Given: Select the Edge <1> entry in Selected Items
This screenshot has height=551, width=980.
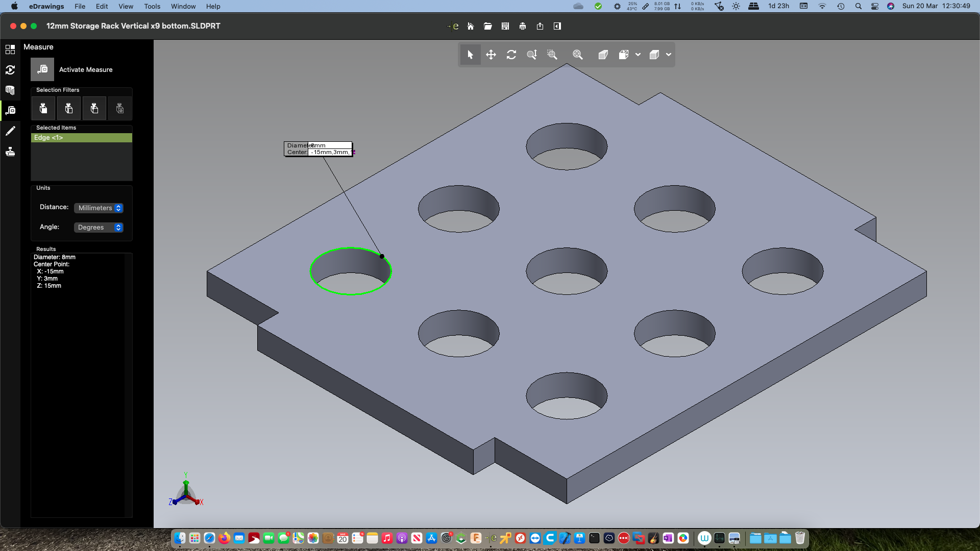Looking at the screenshot, I should point(81,138).
